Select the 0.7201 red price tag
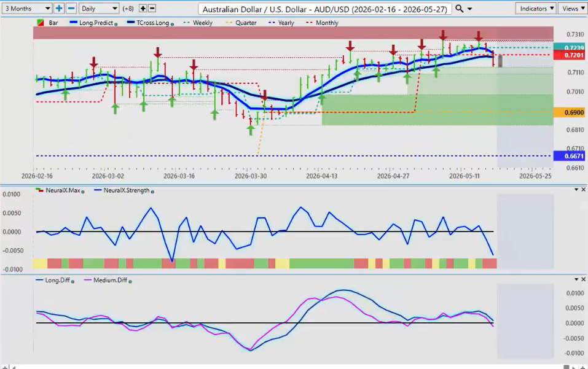This screenshot has width=588, height=369. pos(569,55)
